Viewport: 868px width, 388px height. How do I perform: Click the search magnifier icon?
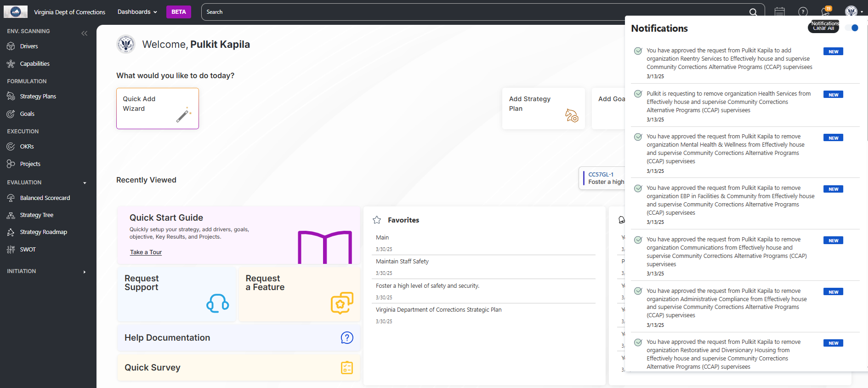tap(753, 12)
